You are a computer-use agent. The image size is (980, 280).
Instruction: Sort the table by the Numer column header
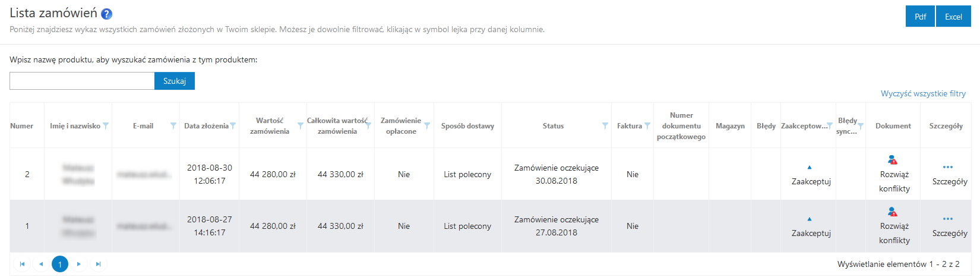click(x=22, y=126)
